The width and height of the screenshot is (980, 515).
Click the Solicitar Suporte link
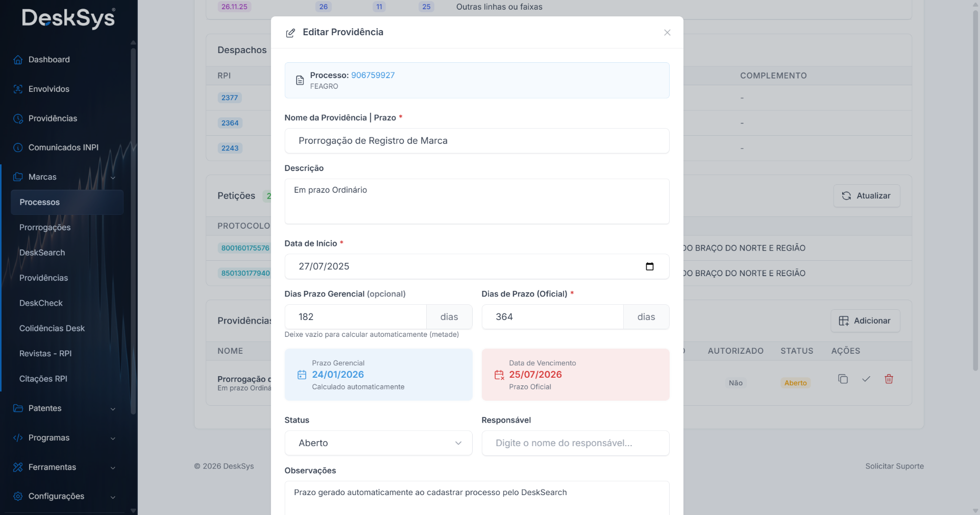coord(894,466)
